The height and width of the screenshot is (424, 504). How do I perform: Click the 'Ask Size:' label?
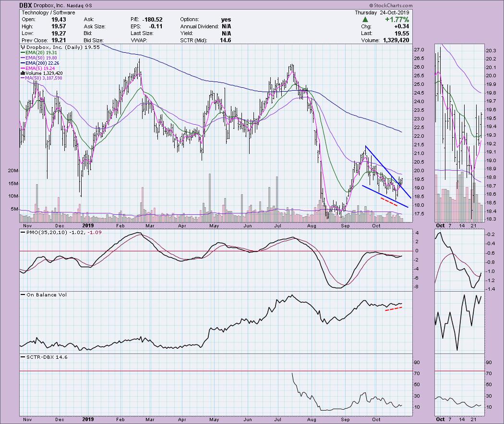pos(95,26)
